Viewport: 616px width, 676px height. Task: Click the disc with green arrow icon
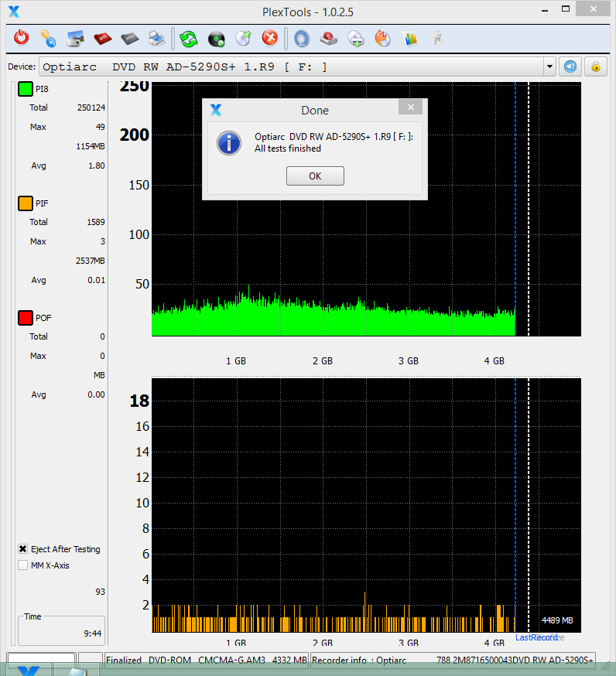tap(243, 39)
